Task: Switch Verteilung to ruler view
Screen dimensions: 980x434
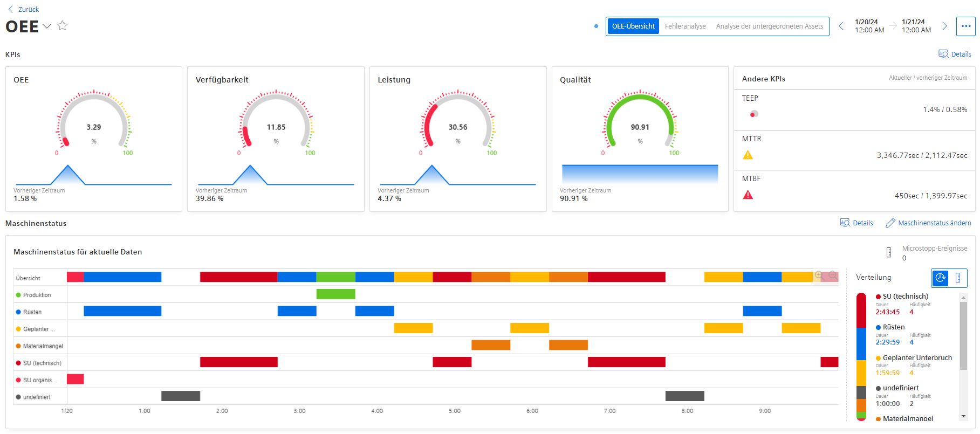Action: (958, 278)
